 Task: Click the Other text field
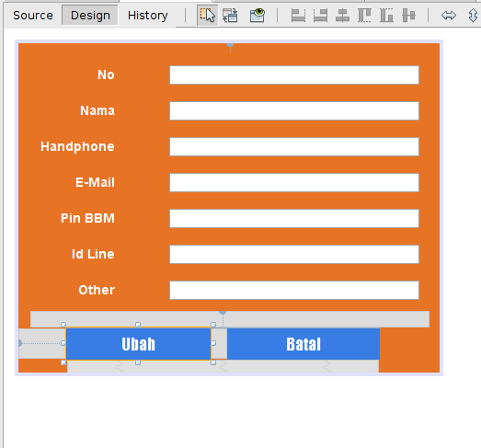(294, 291)
